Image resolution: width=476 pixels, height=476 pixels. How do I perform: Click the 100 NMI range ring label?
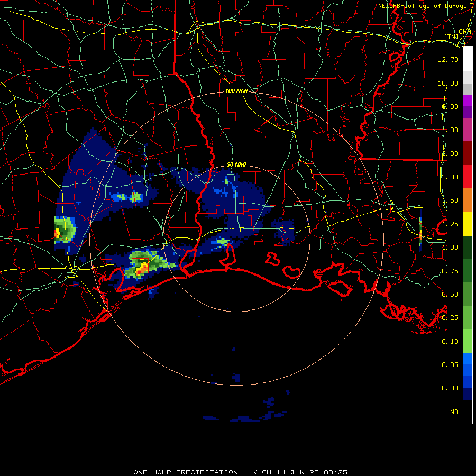pos(236,91)
